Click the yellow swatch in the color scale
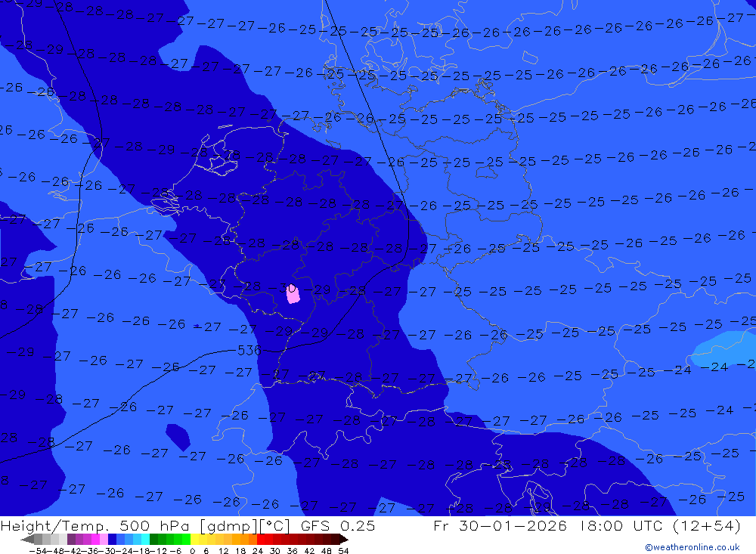 click(195, 539)
